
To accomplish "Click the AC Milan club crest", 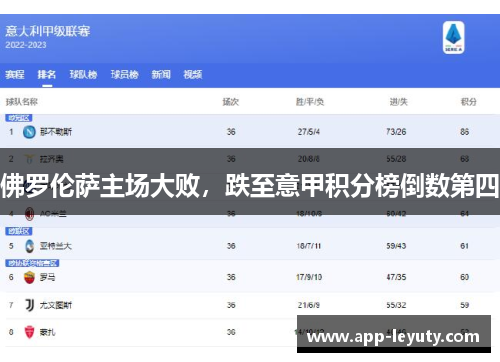I will pos(30,214).
